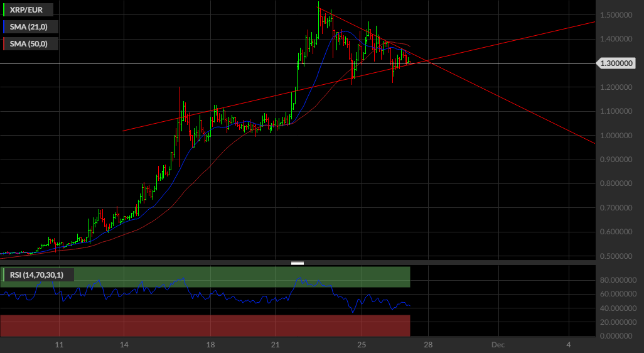Image resolution: width=644 pixels, height=353 pixels.
Task: Click the 0.500000 price axis label
Action: pyautogui.click(x=616, y=256)
